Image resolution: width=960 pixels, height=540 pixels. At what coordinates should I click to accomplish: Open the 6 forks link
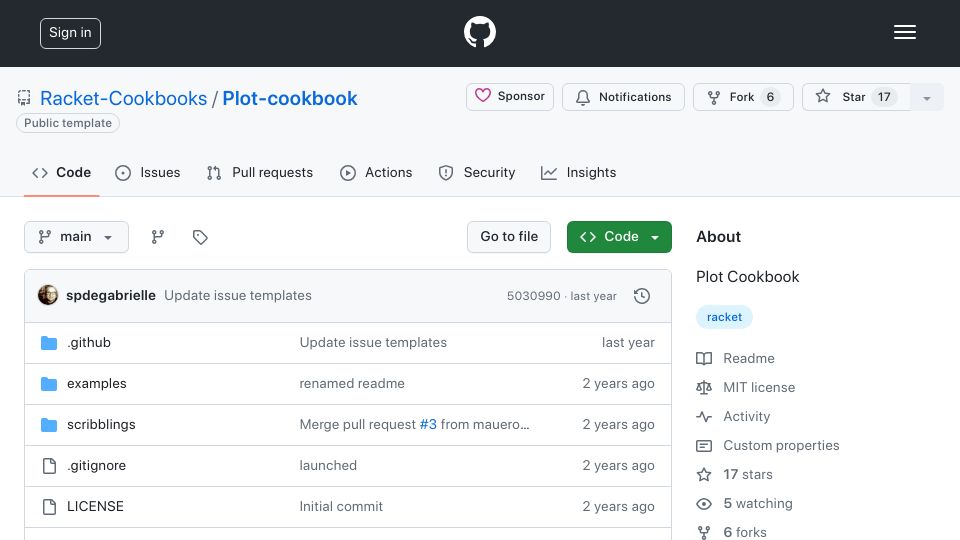pos(744,532)
